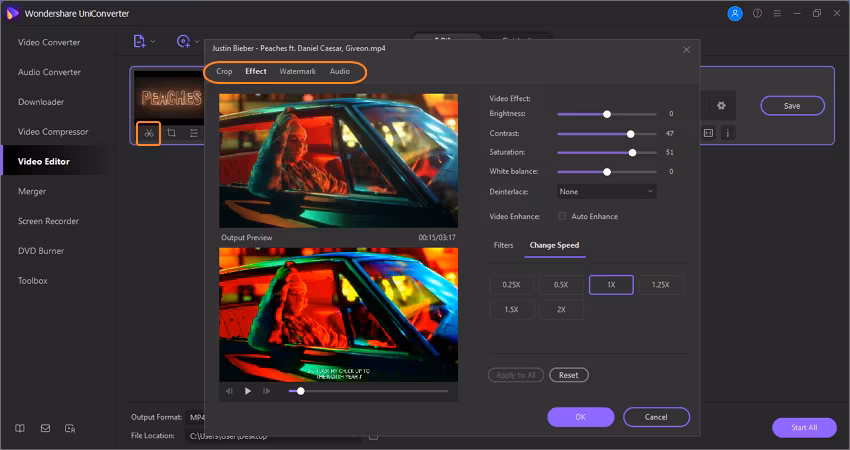850x450 pixels.
Task: Go to Downloader in the sidebar
Action: click(x=41, y=102)
